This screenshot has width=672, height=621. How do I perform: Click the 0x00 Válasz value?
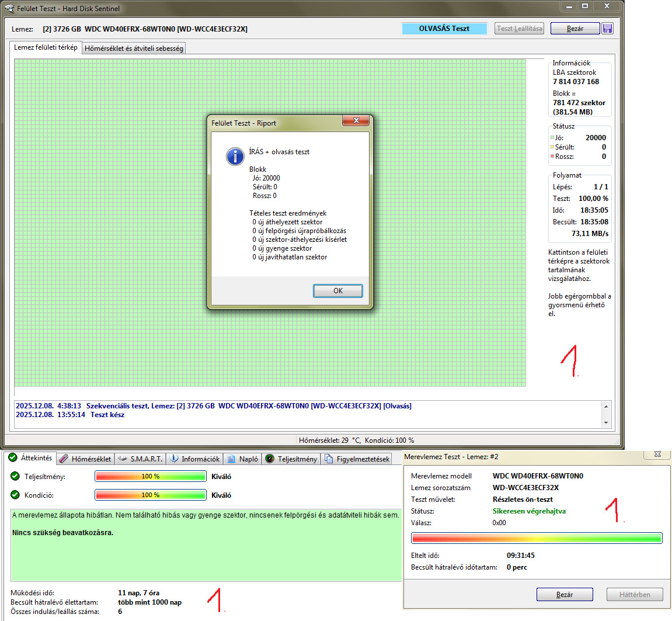pyautogui.click(x=499, y=522)
